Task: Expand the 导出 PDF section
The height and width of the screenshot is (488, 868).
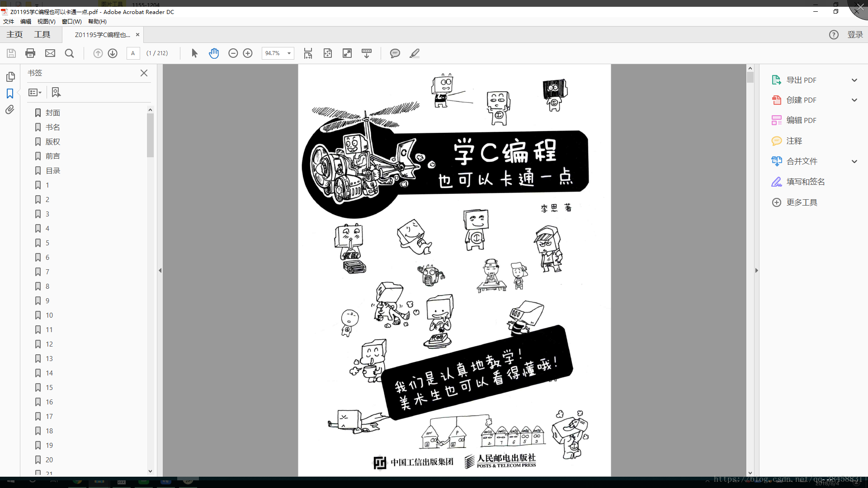Action: pyautogui.click(x=854, y=80)
